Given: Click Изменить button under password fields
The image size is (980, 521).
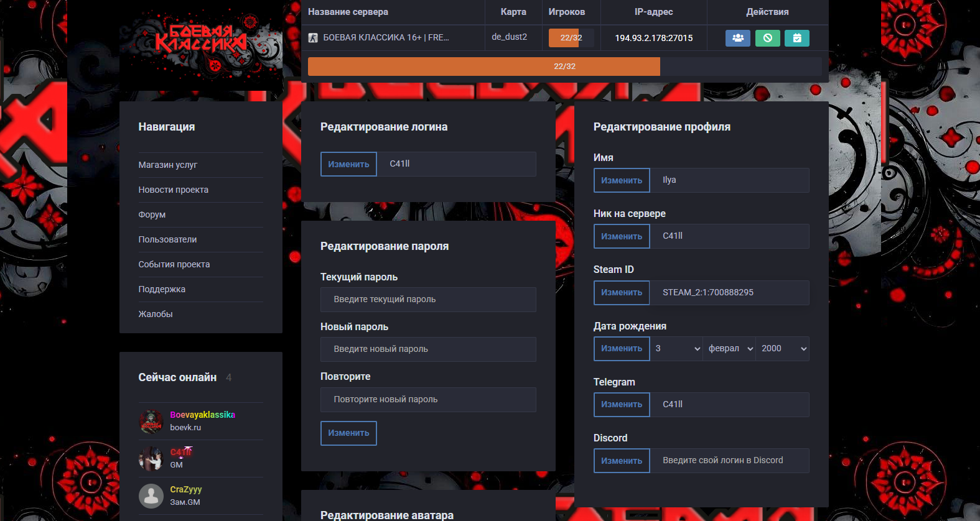Looking at the screenshot, I should [x=348, y=433].
